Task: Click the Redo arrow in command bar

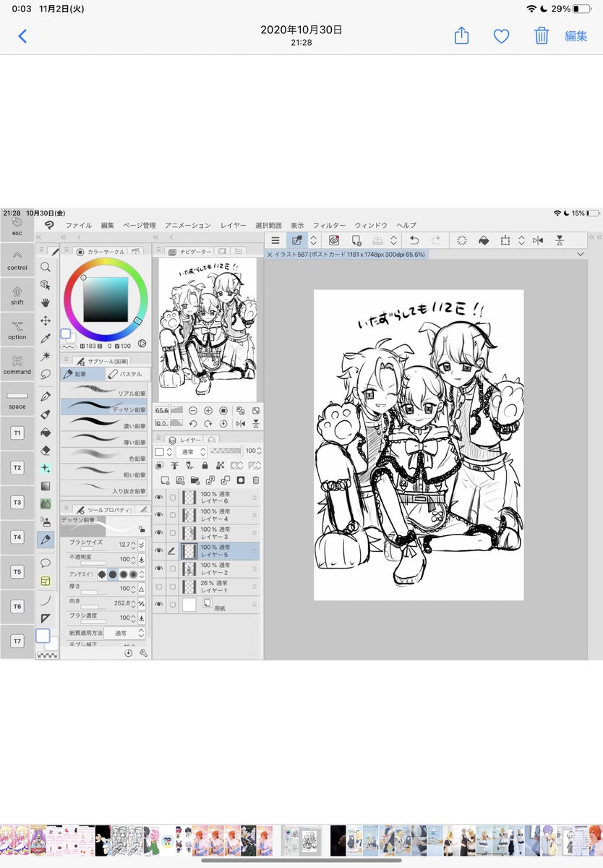Action: click(436, 240)
